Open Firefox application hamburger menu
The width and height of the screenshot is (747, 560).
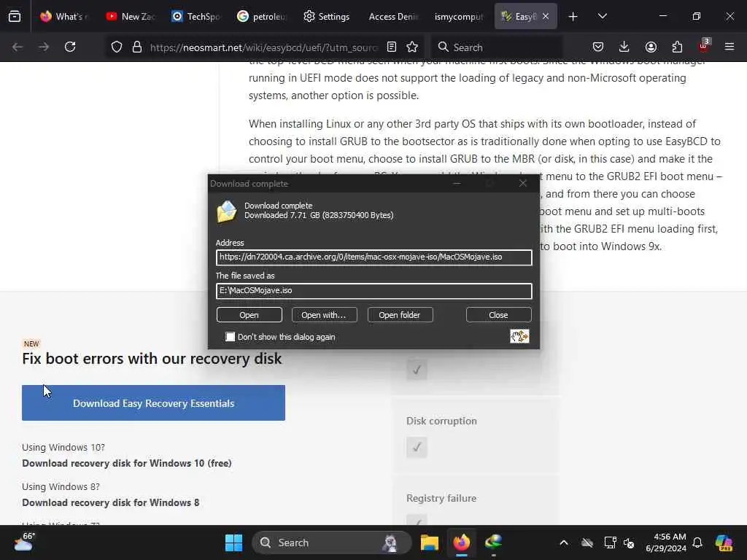729,47
